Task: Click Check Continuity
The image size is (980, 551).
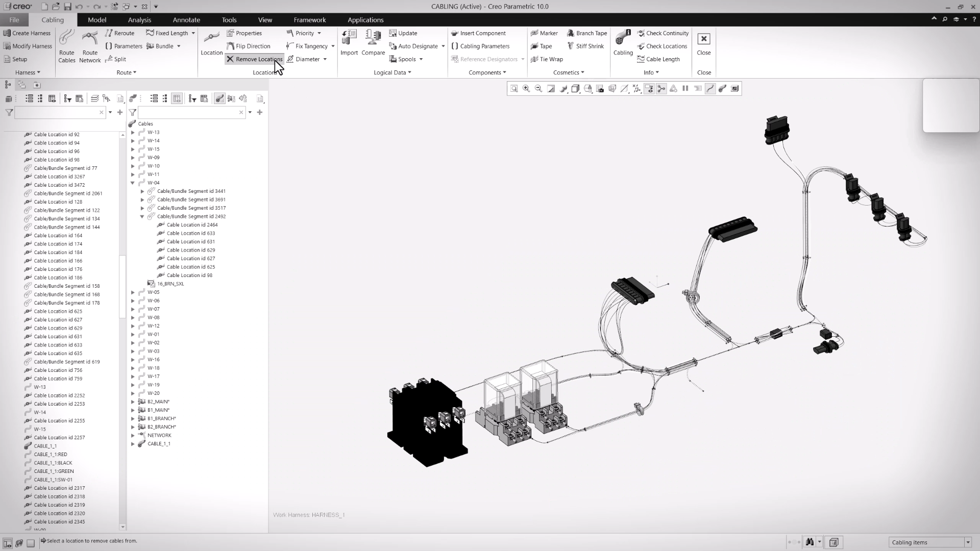Action: [663, 33]
